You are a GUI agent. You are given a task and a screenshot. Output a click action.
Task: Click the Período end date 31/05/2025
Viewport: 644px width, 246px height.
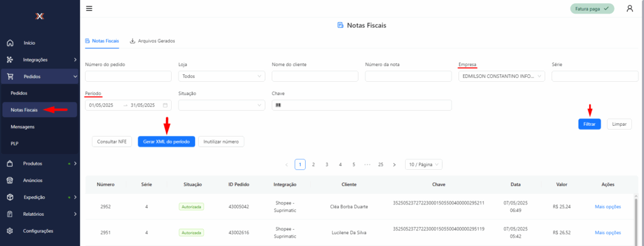click(x=143, y=105)
